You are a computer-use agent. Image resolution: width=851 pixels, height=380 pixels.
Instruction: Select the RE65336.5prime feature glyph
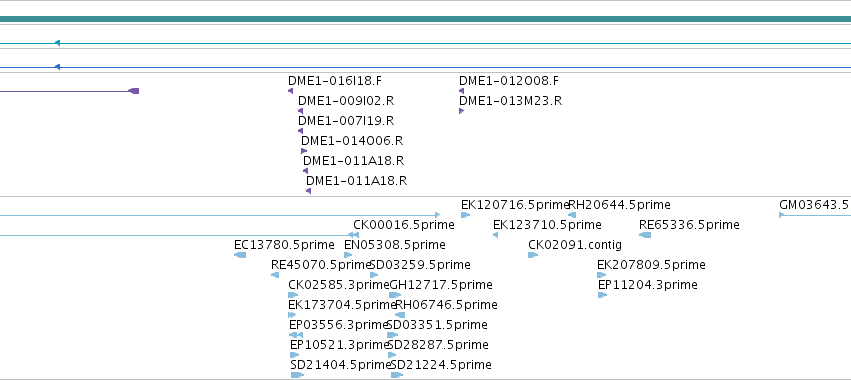tap(645, 235)
